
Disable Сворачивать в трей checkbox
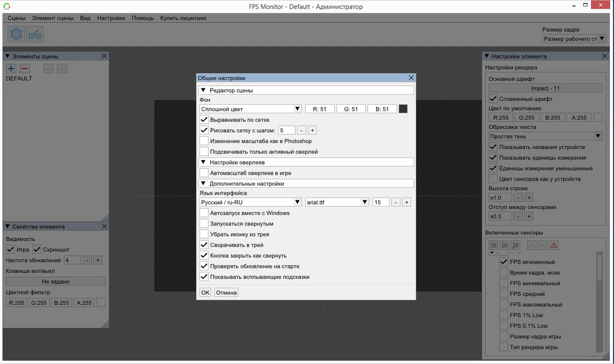tap(204, 245)
